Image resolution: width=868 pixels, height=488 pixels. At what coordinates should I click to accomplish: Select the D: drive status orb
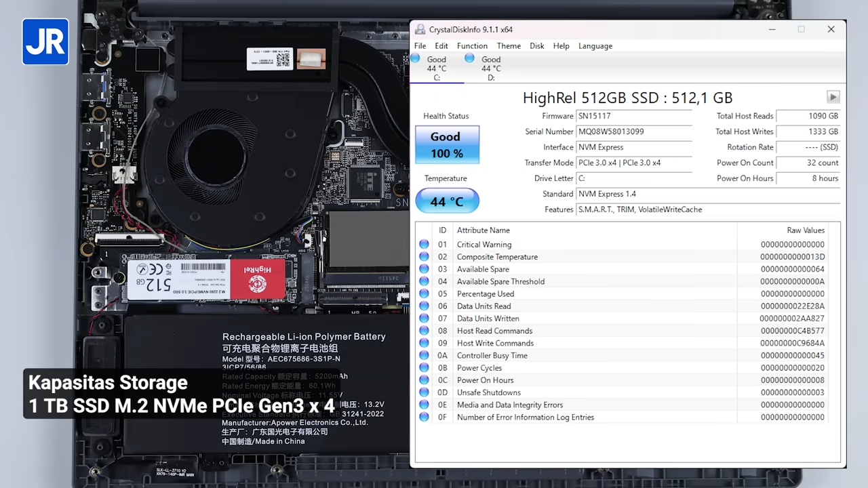pyautogui.click(x=470, y=59)
